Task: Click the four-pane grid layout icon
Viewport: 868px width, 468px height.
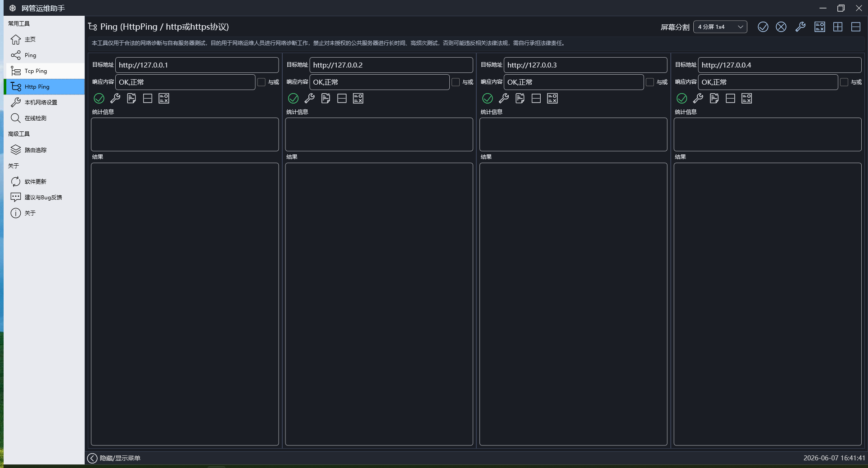Action: (x=838, y=27)
